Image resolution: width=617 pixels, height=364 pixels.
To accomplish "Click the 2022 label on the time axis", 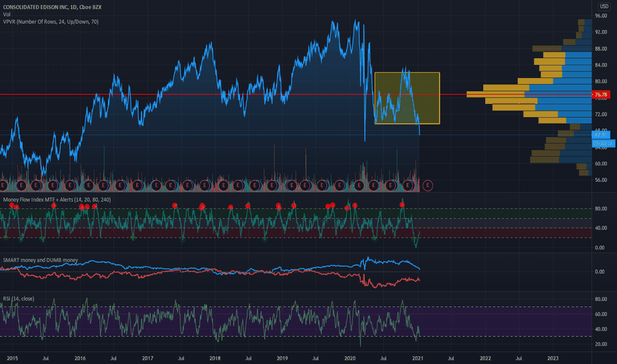I will click(485, 358).
